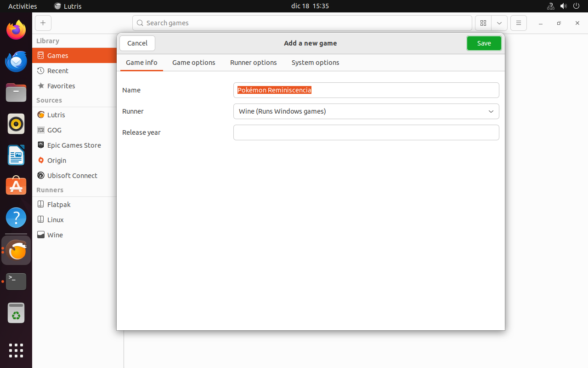This screenshot has height=368, width=588.
Task: Switch to the Game options tab
Action: pos(194,63)
